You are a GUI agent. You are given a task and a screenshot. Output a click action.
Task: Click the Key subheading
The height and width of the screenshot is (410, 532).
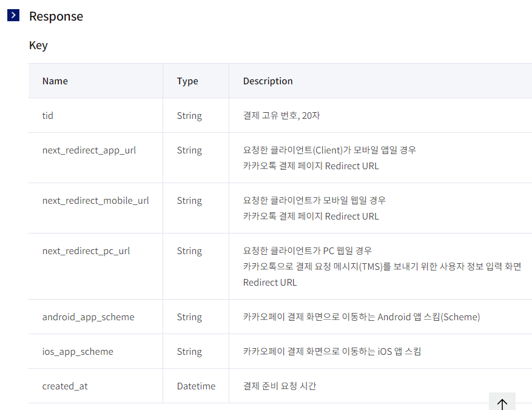tap(38, 45)
